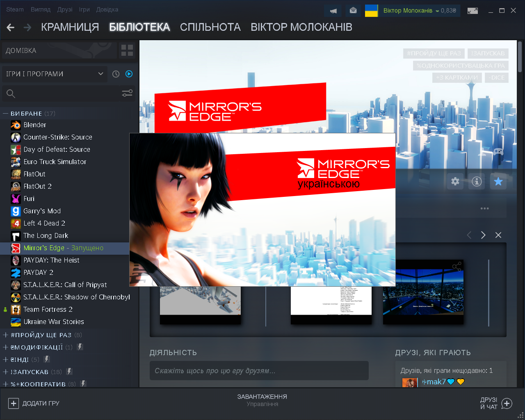Open the ІГРИ І ПРОГРАМИ dropdown
The width and height of the screenshot is (525, 420).
55,74
